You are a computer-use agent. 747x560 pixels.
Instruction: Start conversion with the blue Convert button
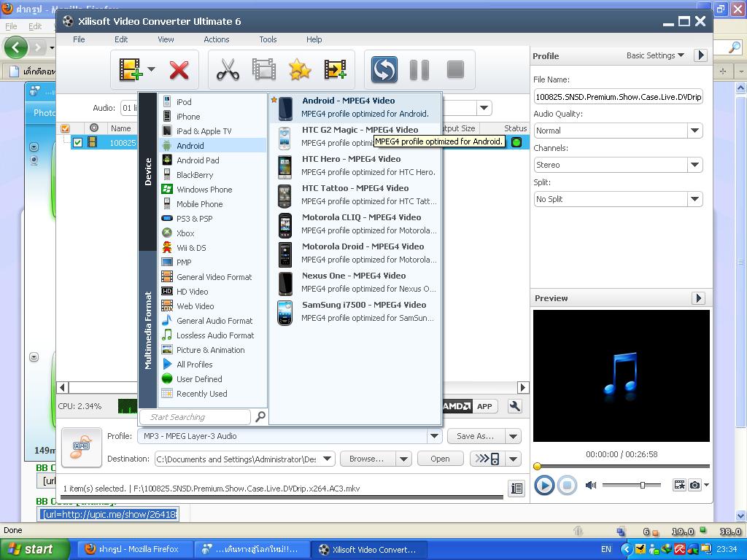384,69
